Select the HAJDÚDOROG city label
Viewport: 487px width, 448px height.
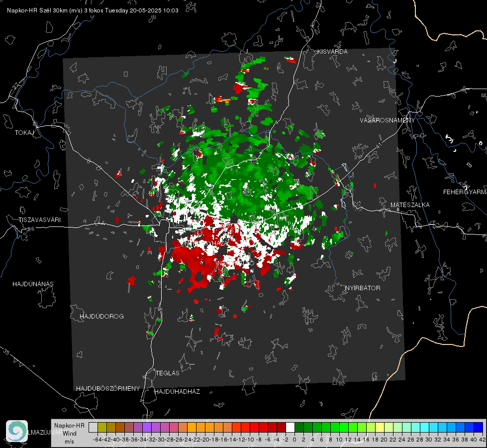(101, 316)
